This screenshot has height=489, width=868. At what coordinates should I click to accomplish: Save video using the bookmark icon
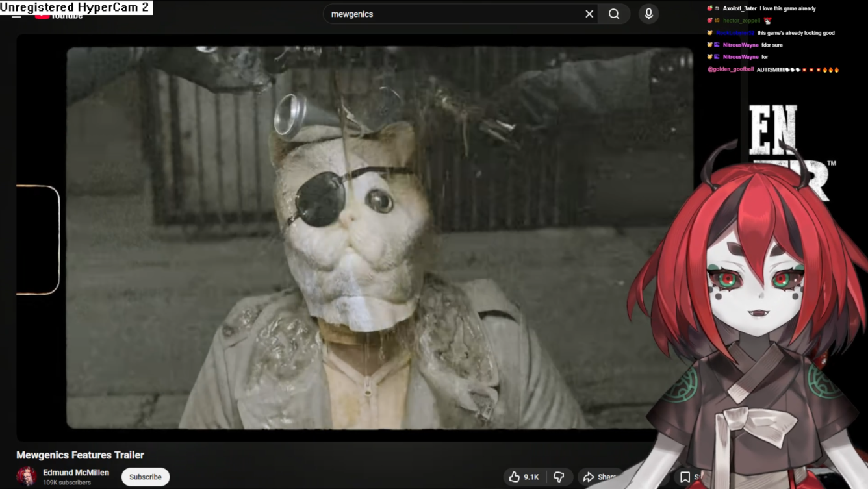(685, 477)
